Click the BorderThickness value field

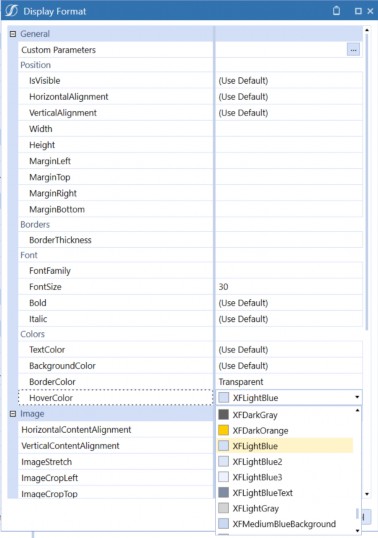coord(288,240)
